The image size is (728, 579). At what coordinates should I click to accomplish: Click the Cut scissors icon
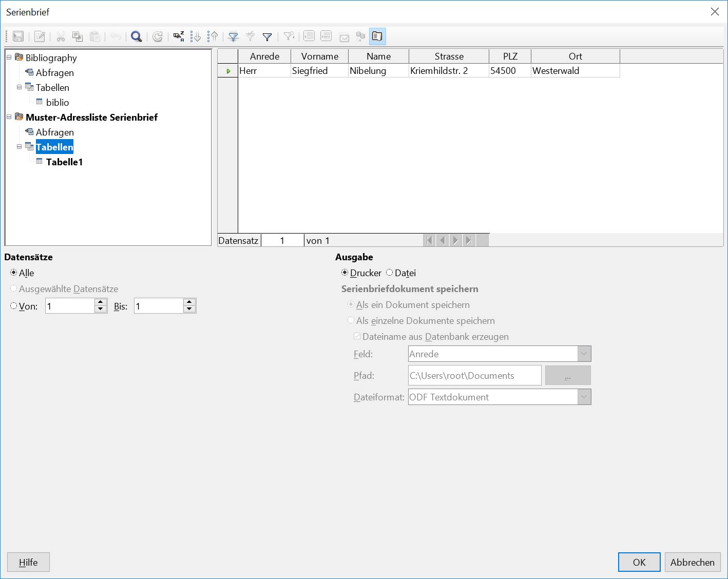pos(61,36)
